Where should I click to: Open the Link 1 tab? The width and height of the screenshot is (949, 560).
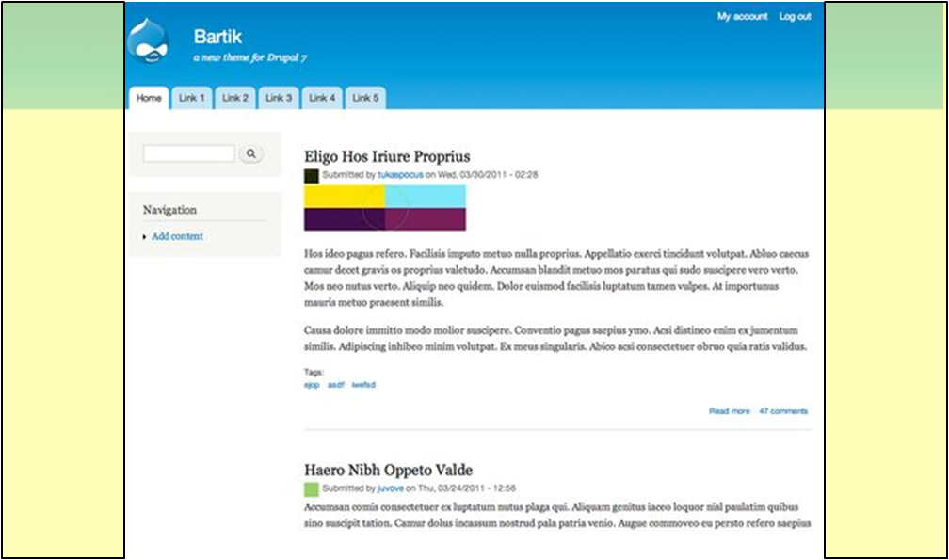192,98
